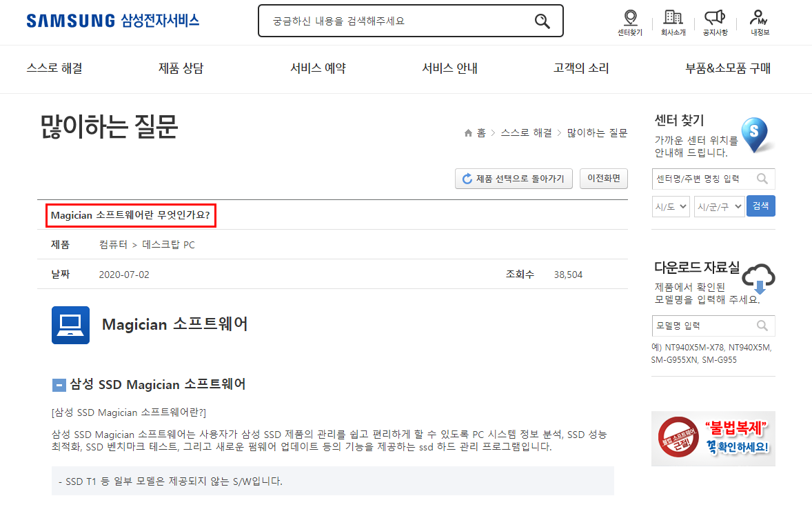The image size is (812, 507).
Task: Click the blue 검색 button
Action: click(x=761, y=206)
